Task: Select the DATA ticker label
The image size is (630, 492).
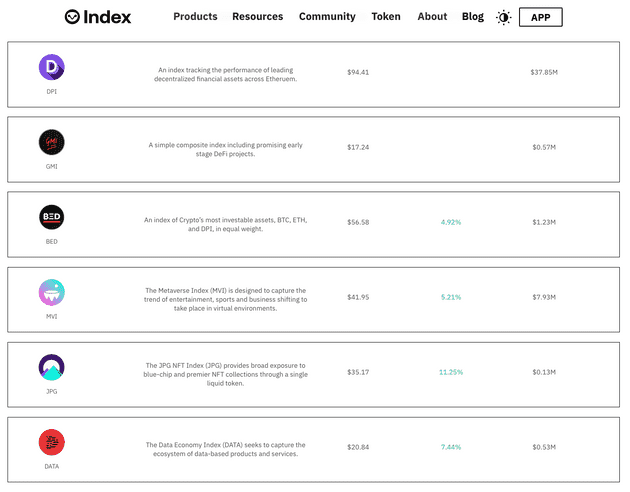Action: (x=51, y=466)
